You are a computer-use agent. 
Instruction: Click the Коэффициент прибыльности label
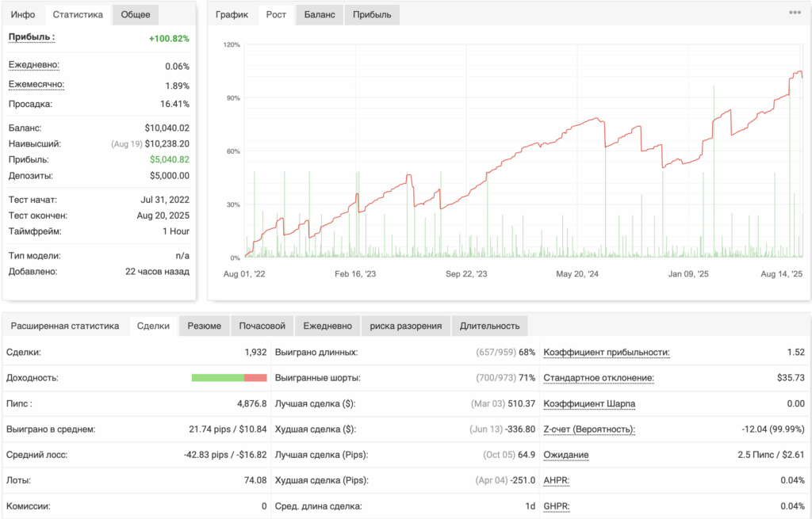(x=607, y=353)
